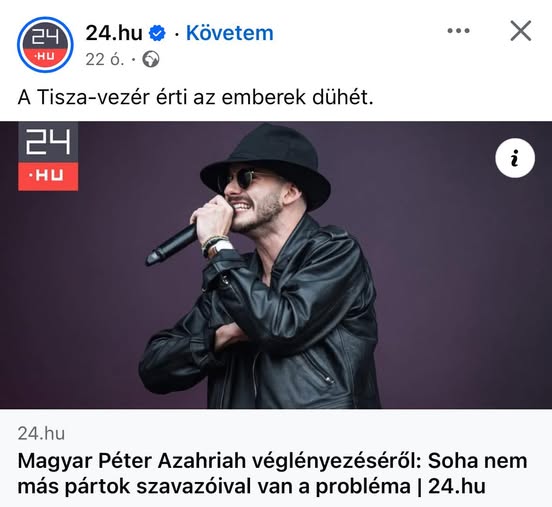This screenshot has width=552, height=507.
Task: Follow the page with Követem
Action: [230, 33]
